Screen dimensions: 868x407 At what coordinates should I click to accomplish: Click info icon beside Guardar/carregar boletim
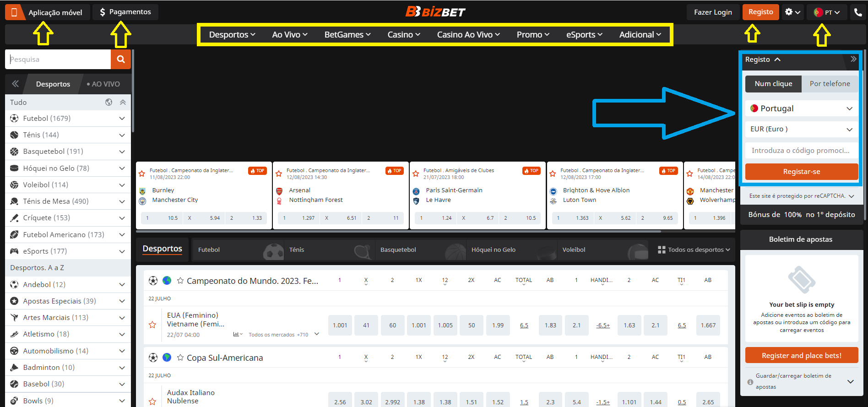coord(750,382)
